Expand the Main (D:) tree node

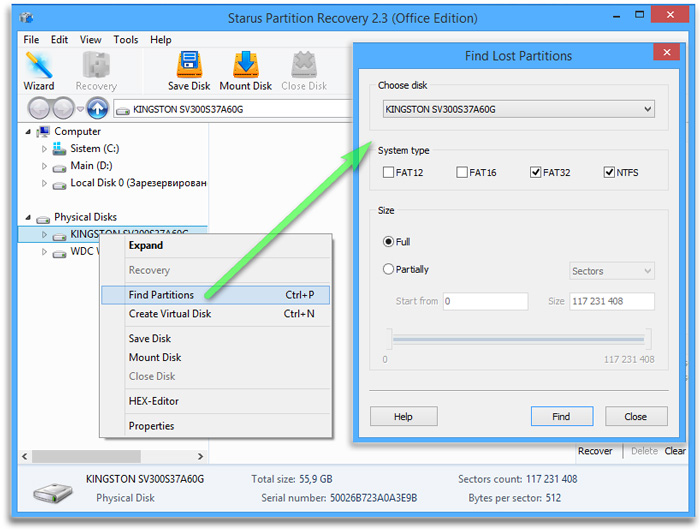[45, 166]
